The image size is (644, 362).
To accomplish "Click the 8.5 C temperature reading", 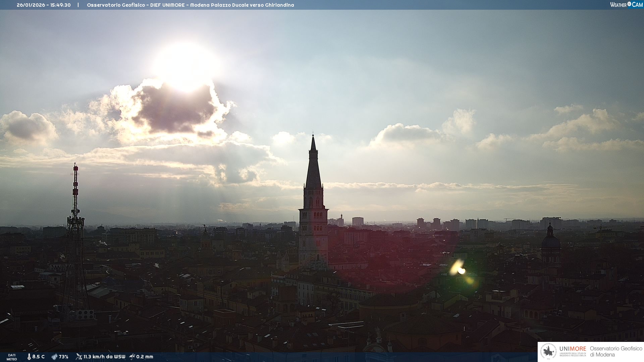I will (x=38, y=357).
